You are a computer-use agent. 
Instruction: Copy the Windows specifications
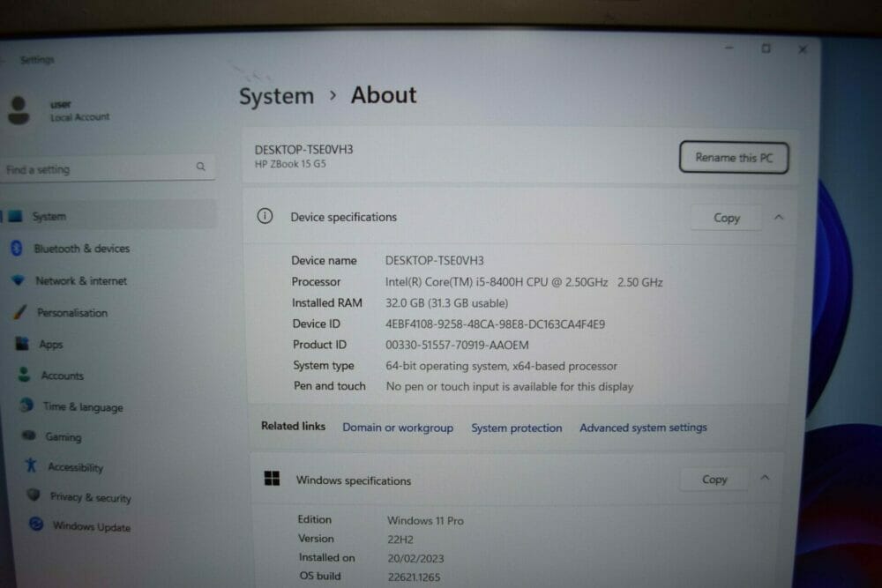pos(714,479)
